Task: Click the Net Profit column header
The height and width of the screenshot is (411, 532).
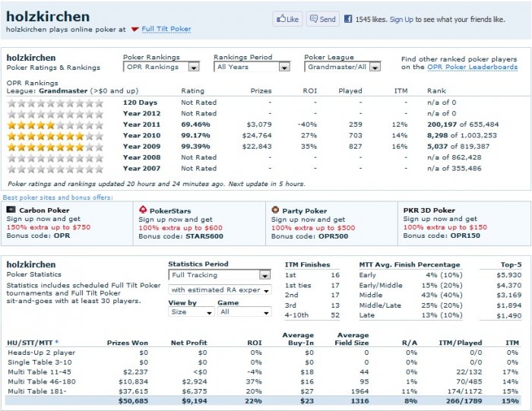Action: click(188, 343)
